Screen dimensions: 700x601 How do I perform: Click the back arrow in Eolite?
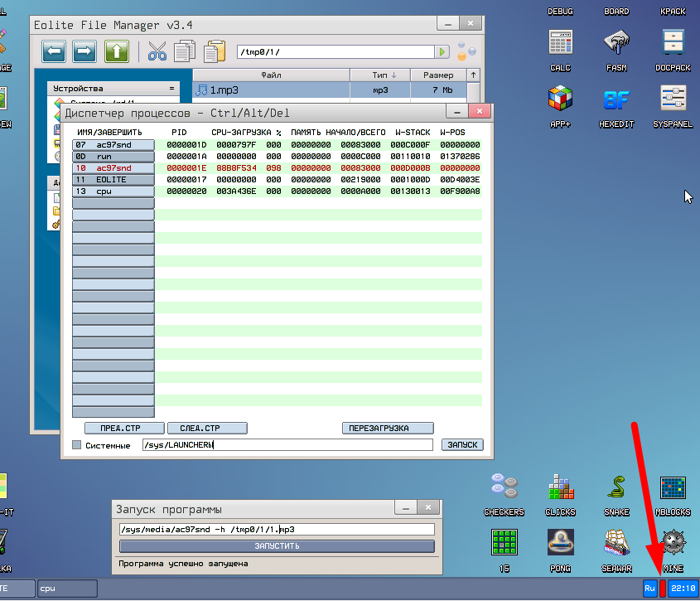(x=55, y=51)
